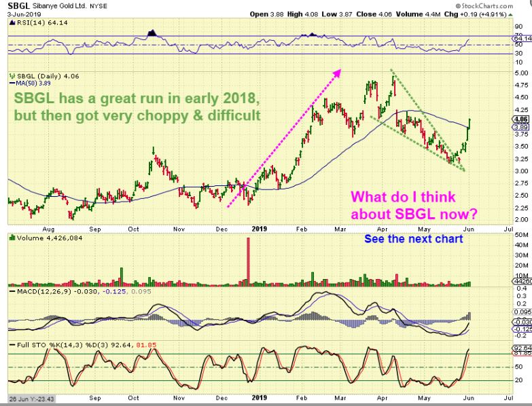Click the High 4.08 value
Viewport: 532px width, 406px height.
tap(302, 14)
